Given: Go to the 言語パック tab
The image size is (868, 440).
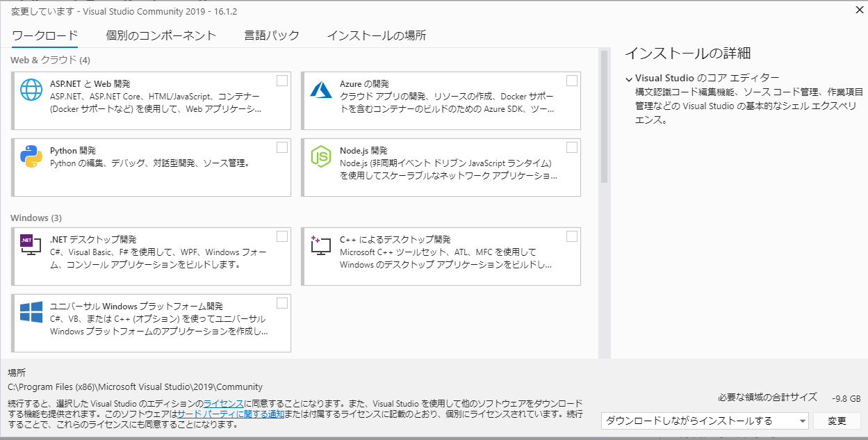Looking at the screenshot, I should [x=272, y=35].
